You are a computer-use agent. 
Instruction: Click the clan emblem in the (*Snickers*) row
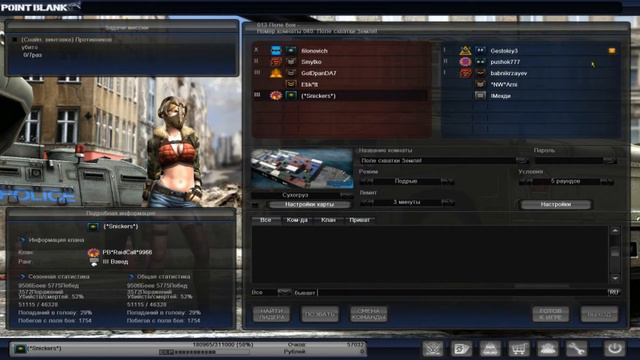point(276,96)
